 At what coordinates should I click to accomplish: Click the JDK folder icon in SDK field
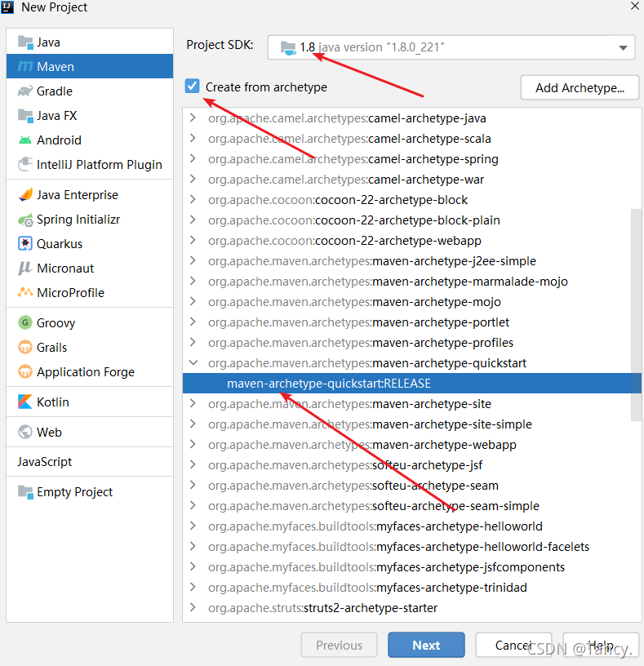tap(288, 48)
